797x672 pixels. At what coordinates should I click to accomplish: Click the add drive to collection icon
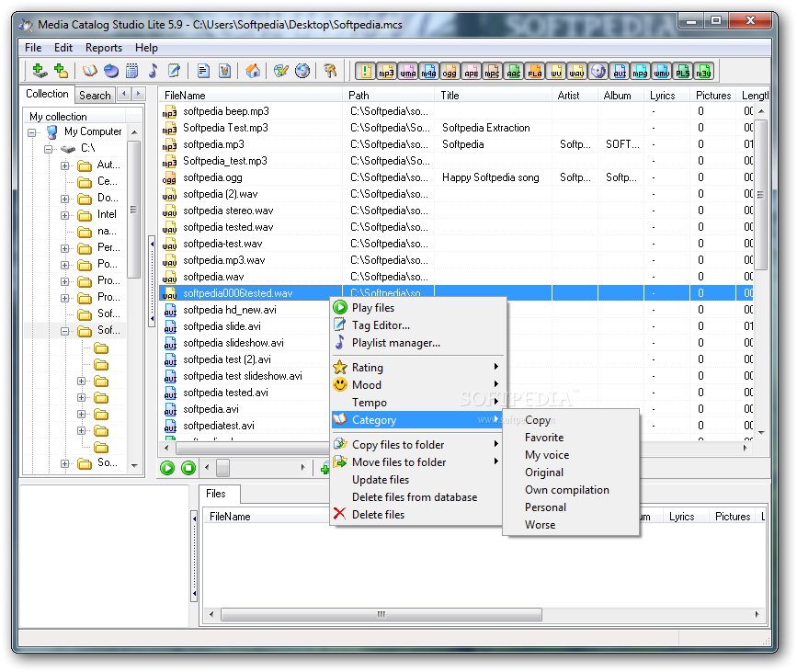click(x=40, y=71)
